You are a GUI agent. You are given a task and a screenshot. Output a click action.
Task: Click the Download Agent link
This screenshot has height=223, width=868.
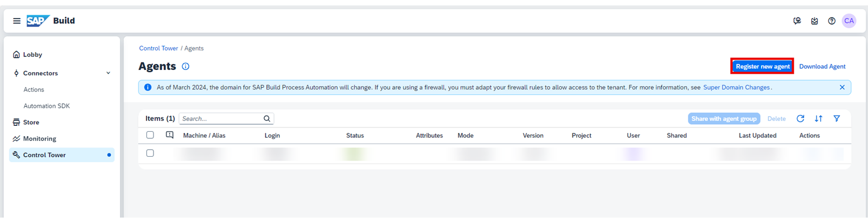tap(822, 66)
